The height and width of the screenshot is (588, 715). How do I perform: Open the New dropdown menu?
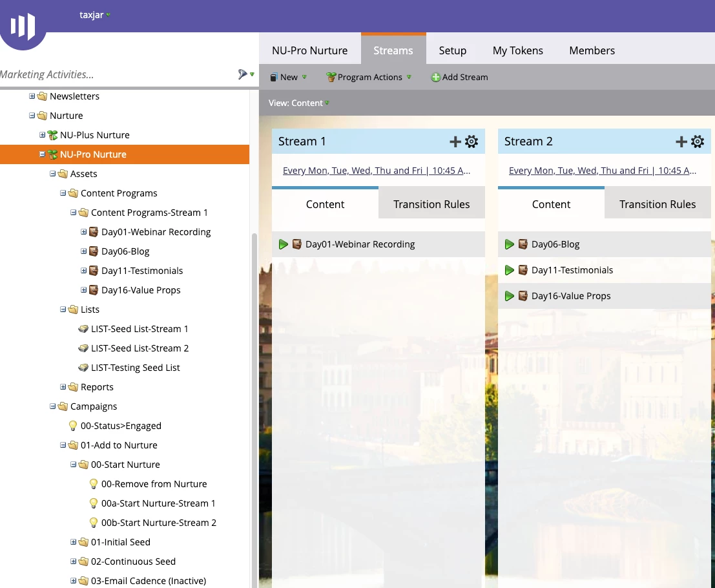[x=288, y=78]
